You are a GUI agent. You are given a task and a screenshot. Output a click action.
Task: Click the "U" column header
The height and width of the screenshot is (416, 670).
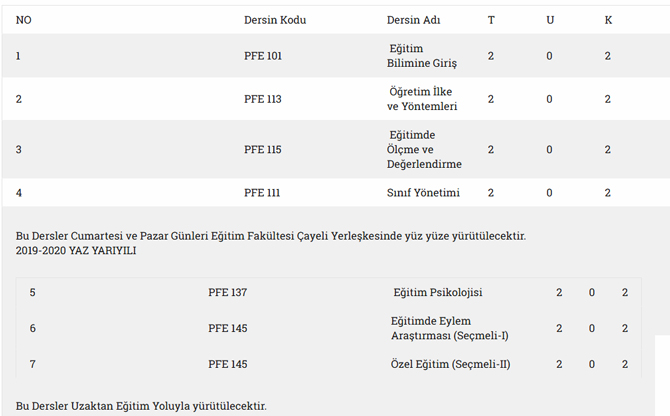(x=549, y=20)
